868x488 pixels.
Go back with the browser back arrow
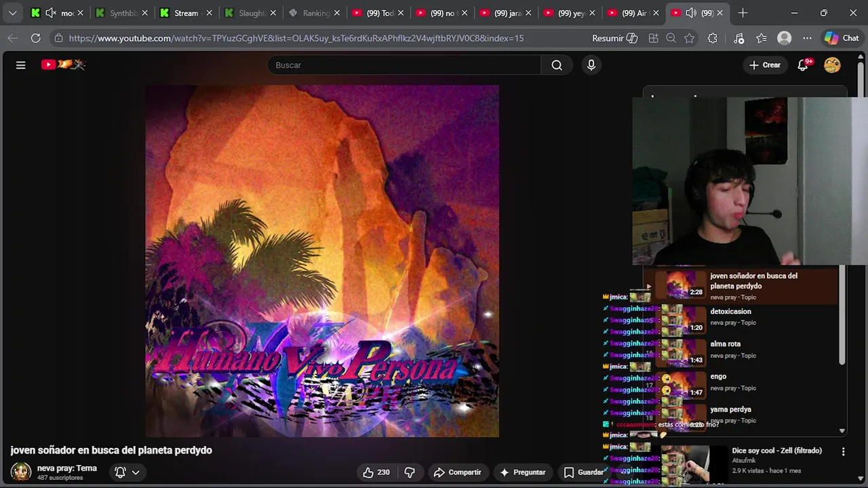[12, 38]
